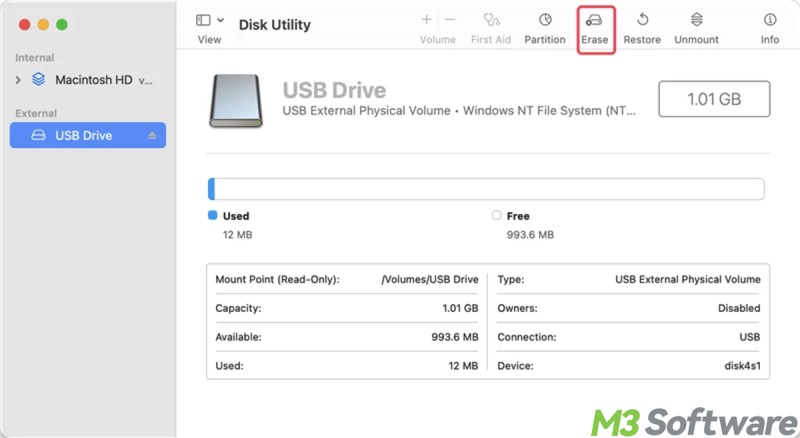Screen dimensions: 800x438
Task: Click the white Free legend swatch
Action: tap(496, 215)
